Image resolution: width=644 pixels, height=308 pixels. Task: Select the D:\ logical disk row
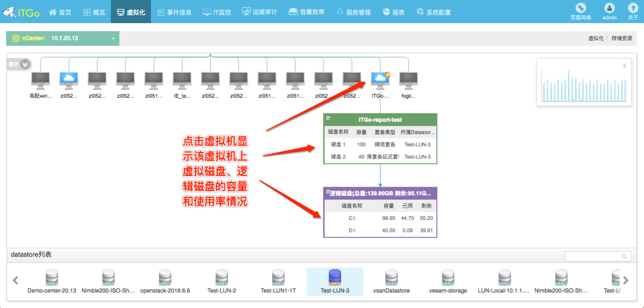click(x=380, y=230)
